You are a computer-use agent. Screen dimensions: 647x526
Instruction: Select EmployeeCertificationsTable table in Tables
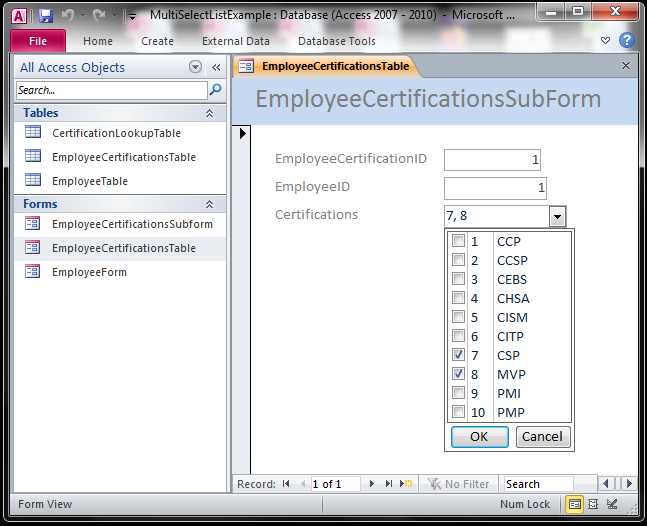[120, 157]
